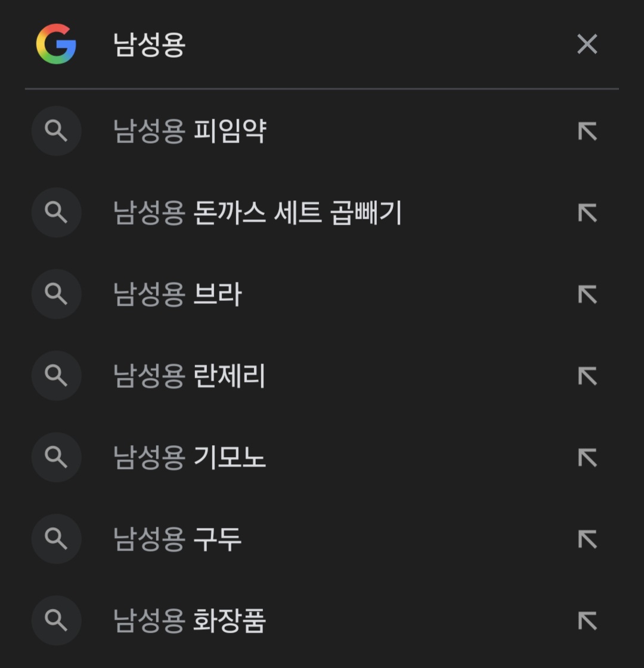Viewport: 644px width, 668px height.
Task: Click the magnifier icon beside 남성용 구두
Action: 56,539
